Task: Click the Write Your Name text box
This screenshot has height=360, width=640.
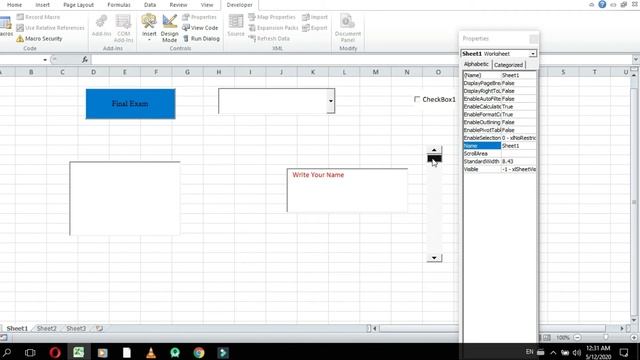Action: point(347,190)
